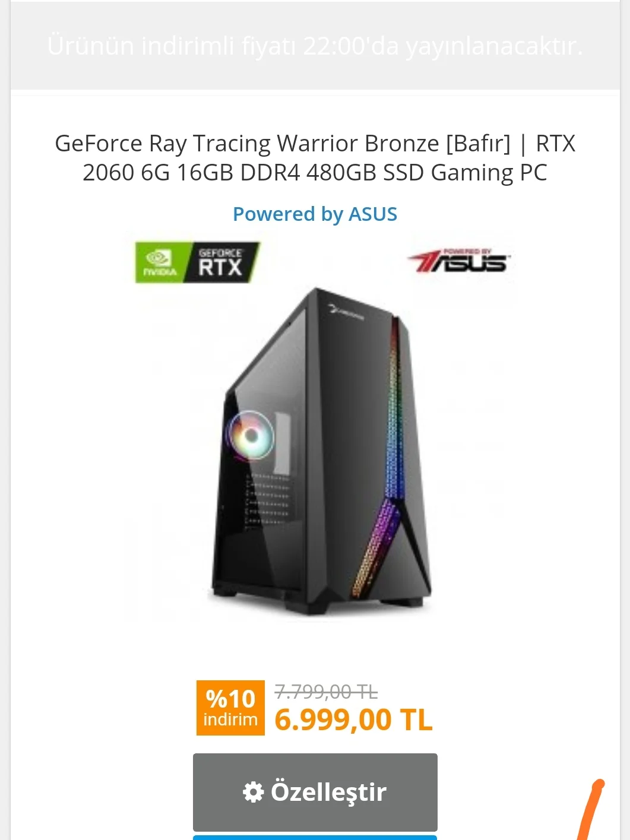Click the word indirim inside the orange badge
Screen dimensions: 630x840
pyautogui.click(x=230, y=719)
